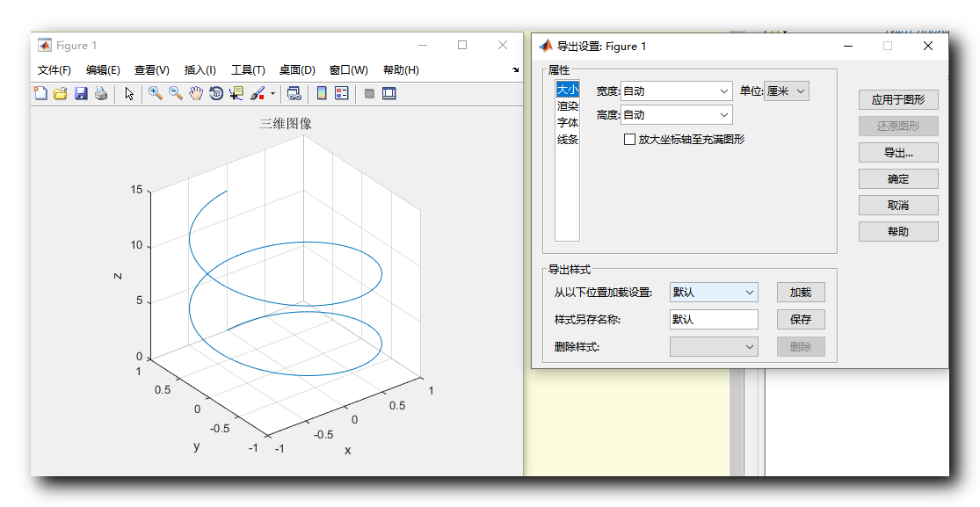
Task: Open the 插入(I) menu
Action: [200, 70]
